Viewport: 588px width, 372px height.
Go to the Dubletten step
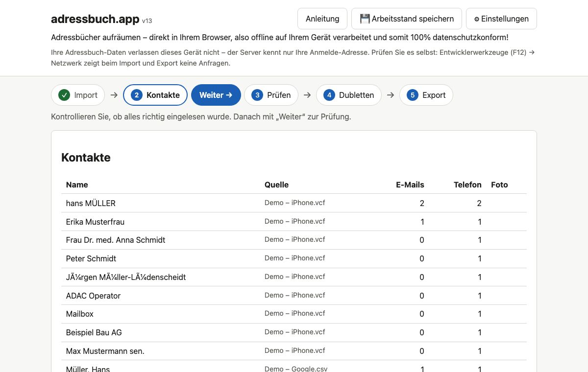(349, 95)
